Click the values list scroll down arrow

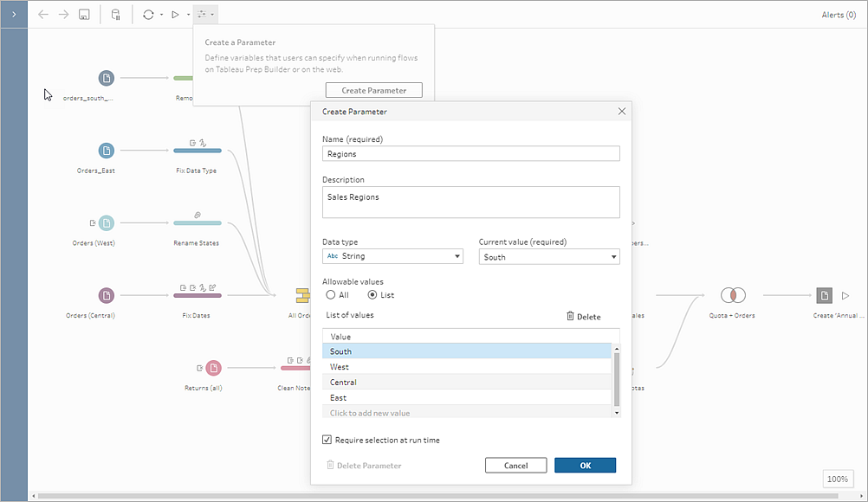click(x=617, y=413)
